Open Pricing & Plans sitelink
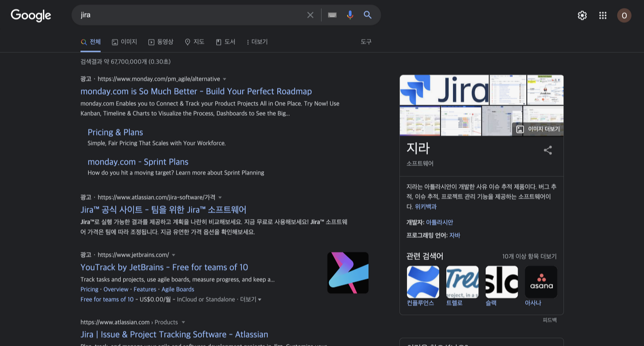 pyautogui.click(x=115, y=132)
